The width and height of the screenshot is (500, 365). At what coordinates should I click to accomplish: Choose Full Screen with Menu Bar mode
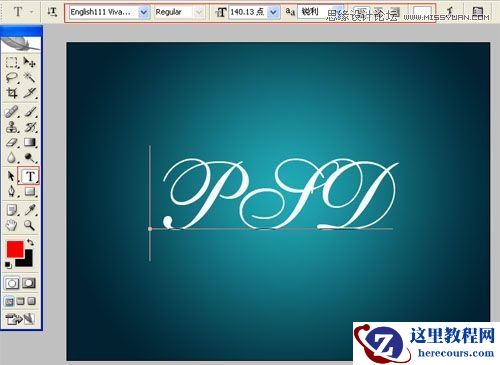click(x=20, y=302)
